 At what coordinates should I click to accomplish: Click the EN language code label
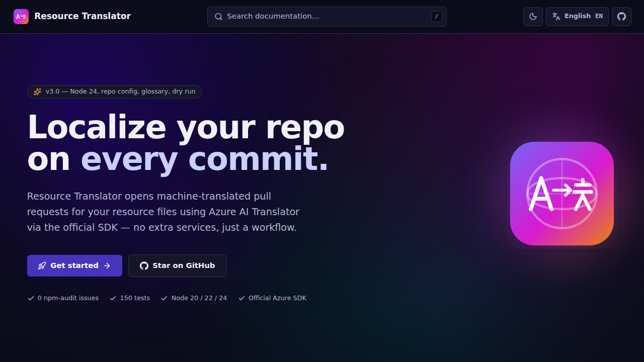tap(599, 16)
